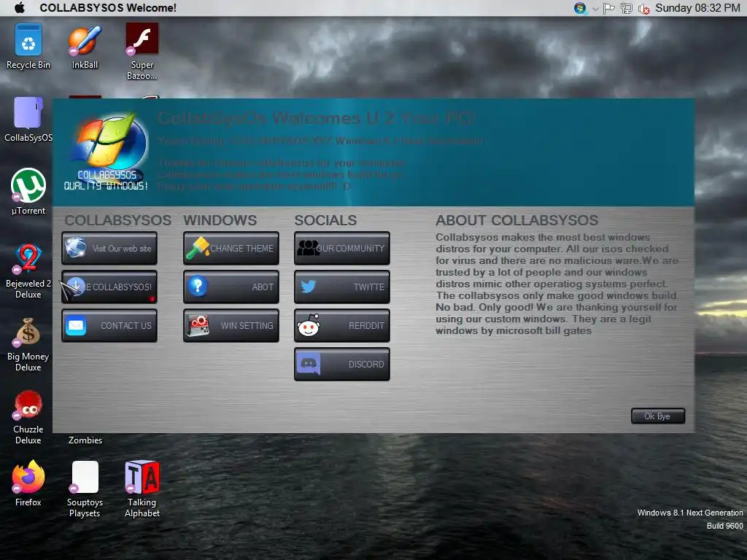Click the Windows 8.1 Next Generation watermark text
This screenshot has width=747, height=560.
coord(690,513)
